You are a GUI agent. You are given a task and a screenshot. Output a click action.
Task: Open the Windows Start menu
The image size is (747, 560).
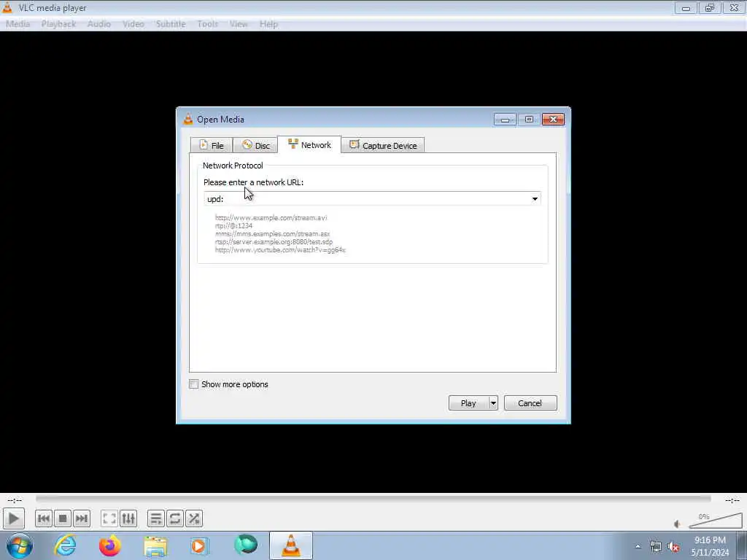(x=20, y=545)
